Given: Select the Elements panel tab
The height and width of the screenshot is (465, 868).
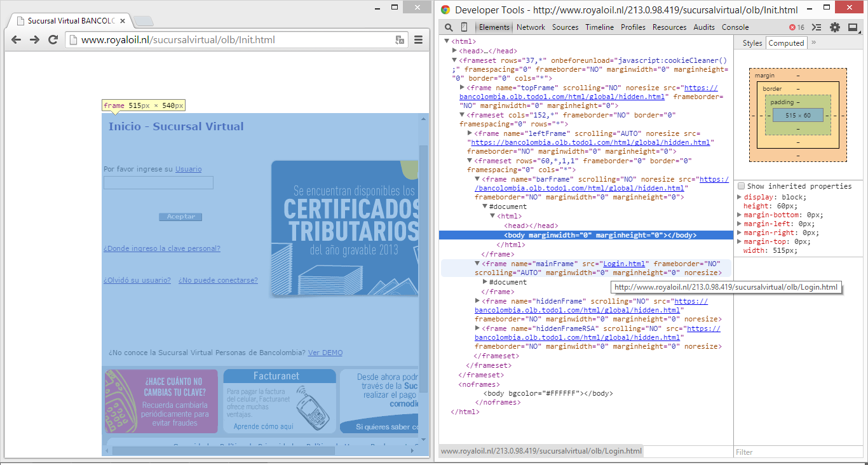Looking at the screenshot, I should [494, 27].
